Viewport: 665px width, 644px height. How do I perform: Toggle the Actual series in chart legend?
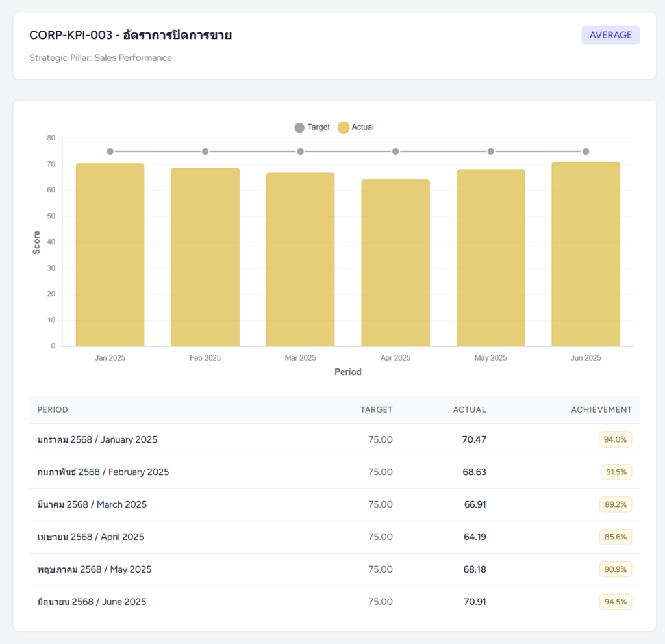pos(356,127)
